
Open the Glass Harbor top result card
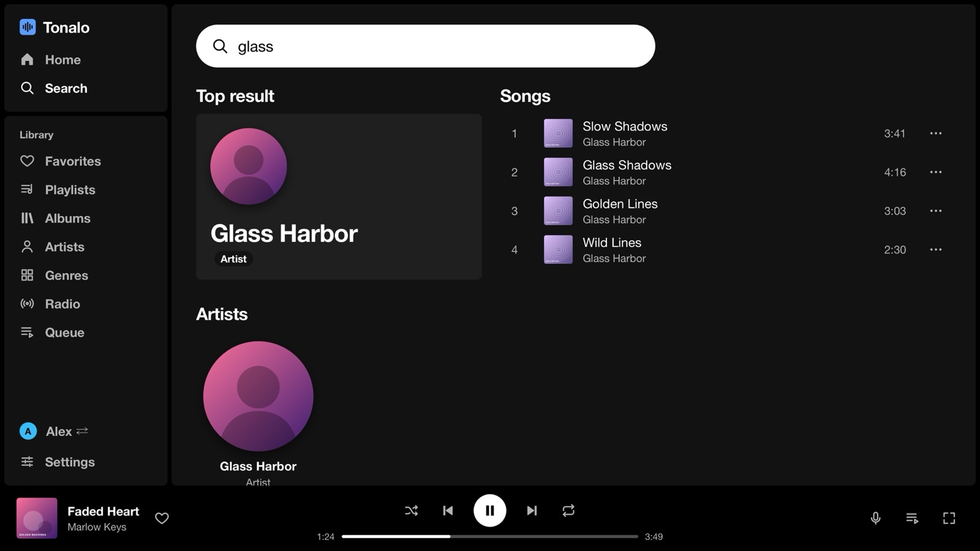339,197
